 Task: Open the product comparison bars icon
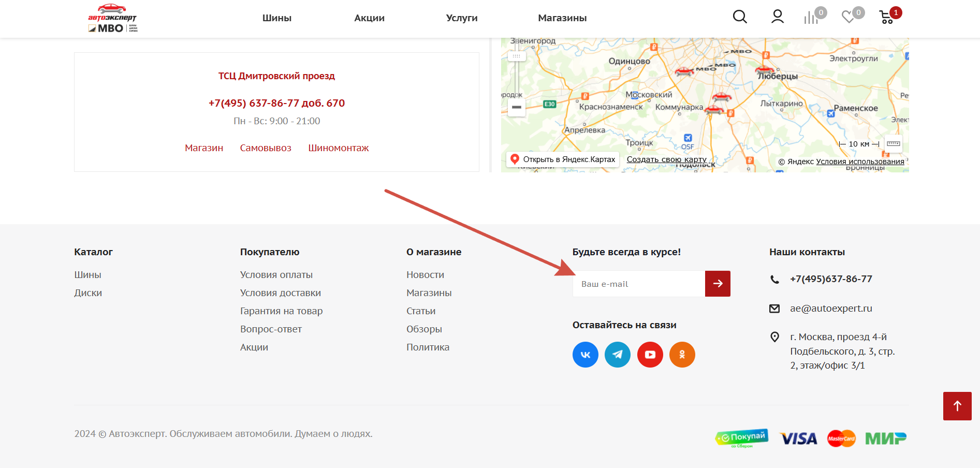pyautogui.click(x=812, y=17)
